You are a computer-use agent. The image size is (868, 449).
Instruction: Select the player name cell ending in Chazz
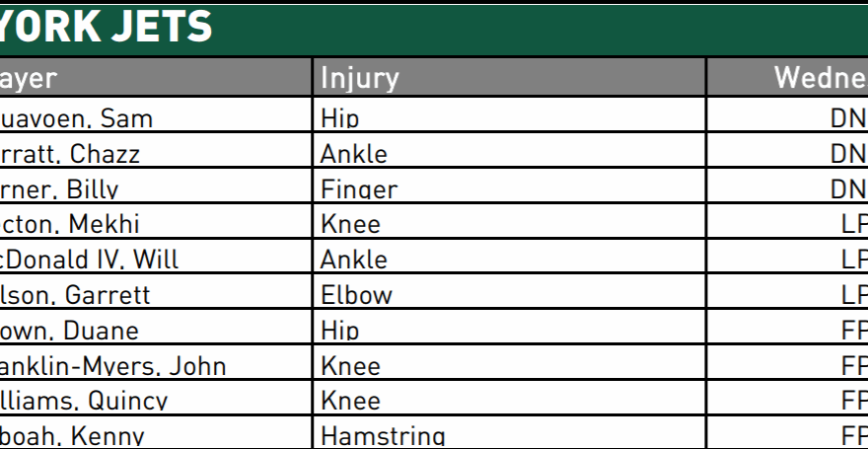(70, 155)
